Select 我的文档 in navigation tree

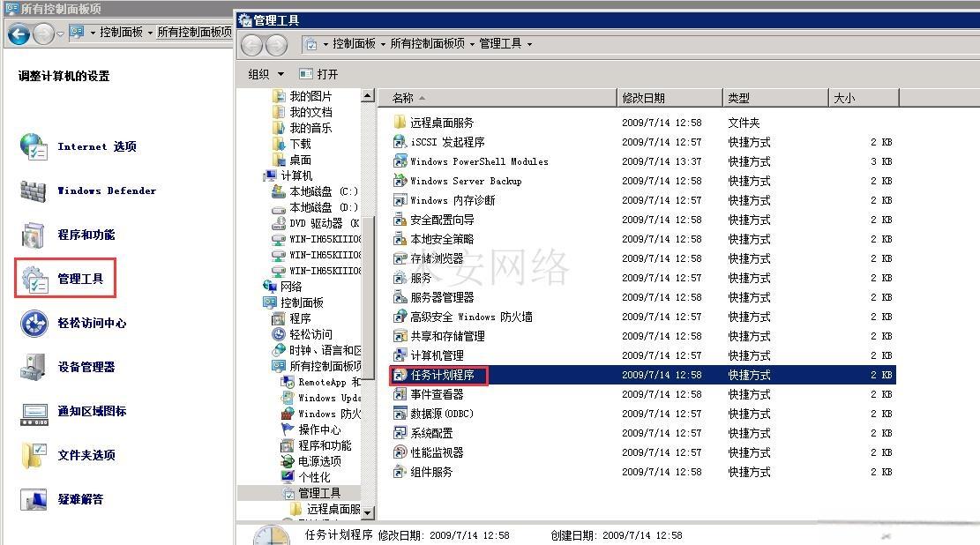tap(310, 112)
